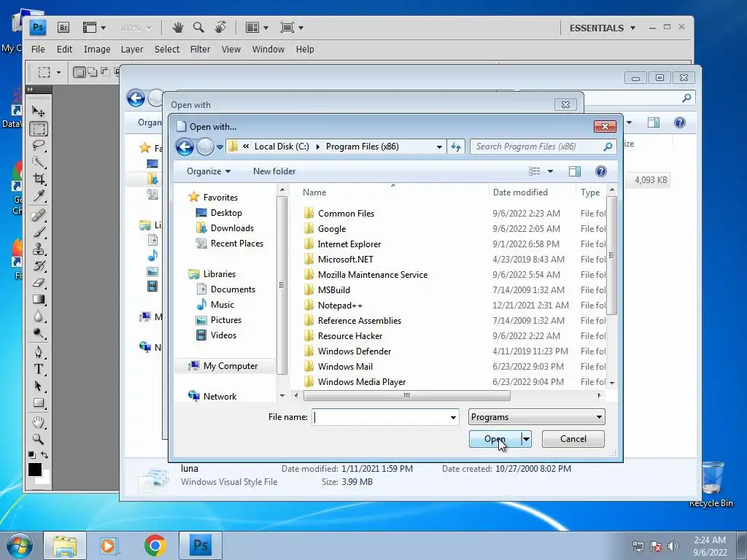Open the Image menu in Photoshop
747x560 pixels.
(x=97, y=49)
